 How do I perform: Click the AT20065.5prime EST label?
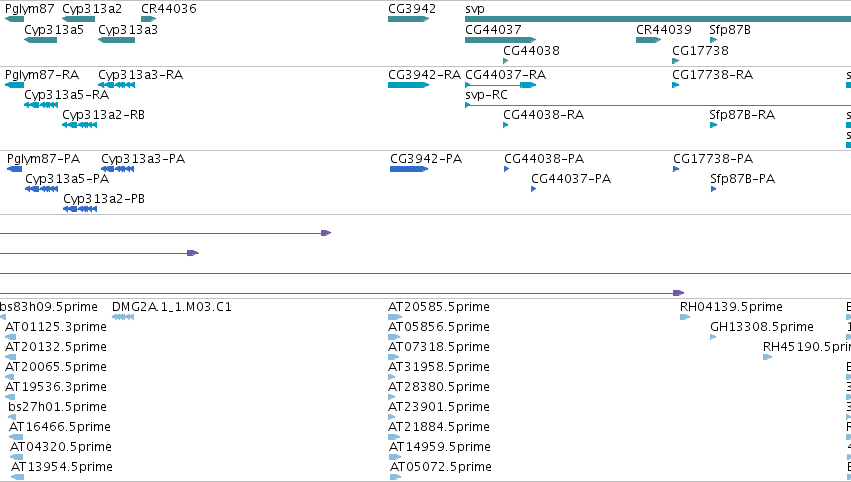point(56,367)
